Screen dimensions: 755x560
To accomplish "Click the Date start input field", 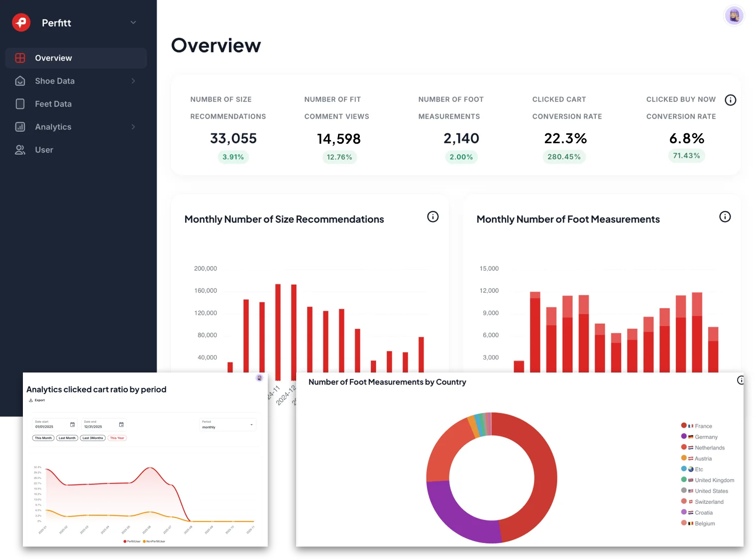I will [x=50, y=426].
